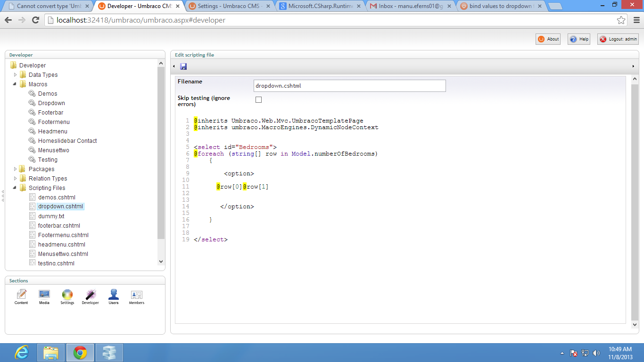Show hidden tray icons arrow

coord(562,353)
